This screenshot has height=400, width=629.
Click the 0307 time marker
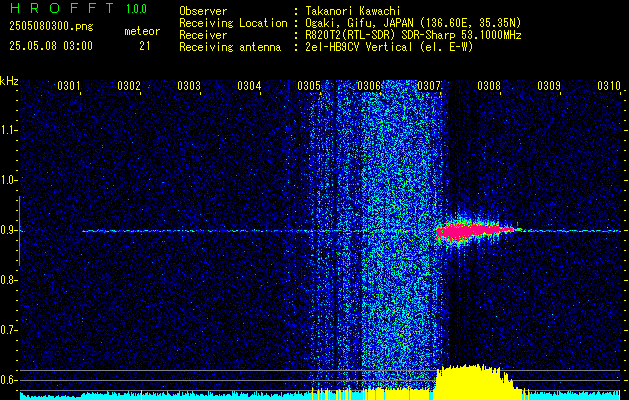tap(429, 86)
